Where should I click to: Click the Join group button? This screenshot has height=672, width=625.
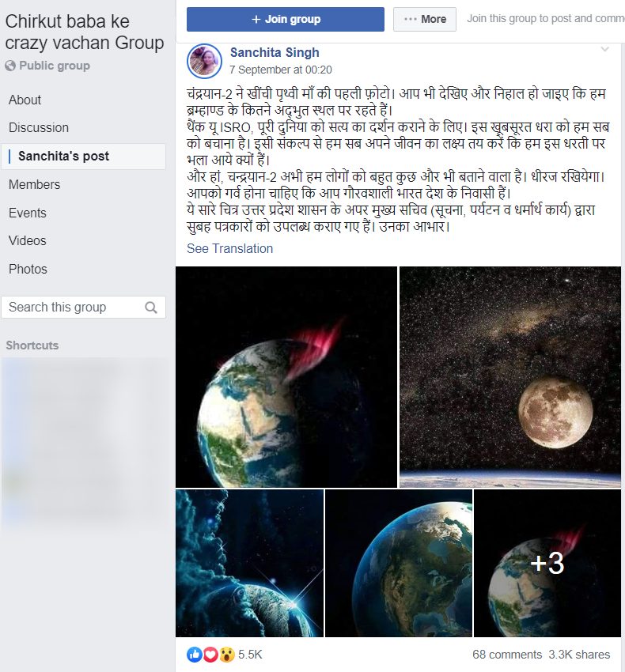286,19
